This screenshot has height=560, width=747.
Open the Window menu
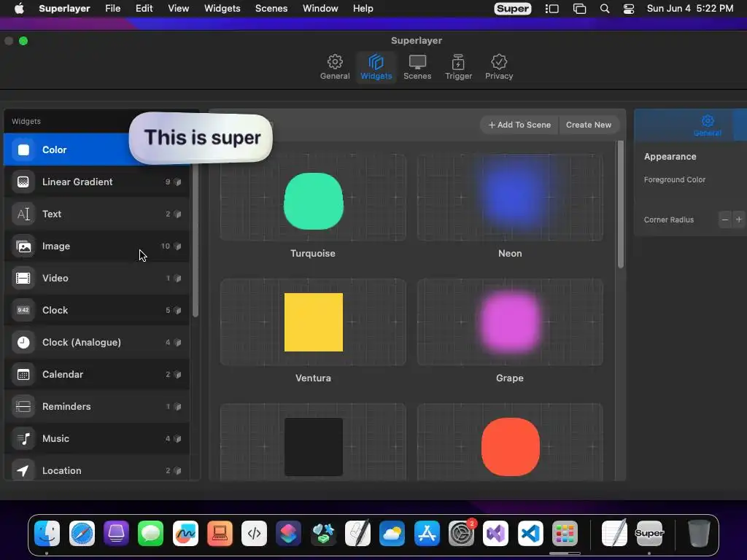pos(320,9)
